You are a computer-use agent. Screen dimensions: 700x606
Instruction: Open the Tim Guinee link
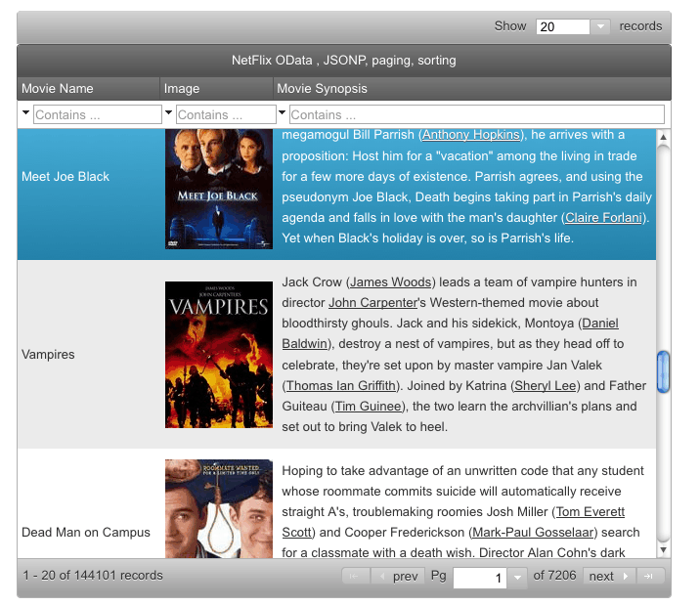click(369, 406)
